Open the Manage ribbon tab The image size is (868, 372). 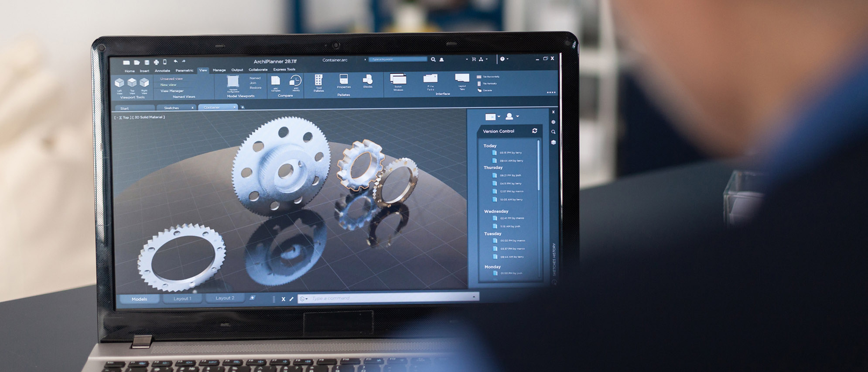(219, 70)
